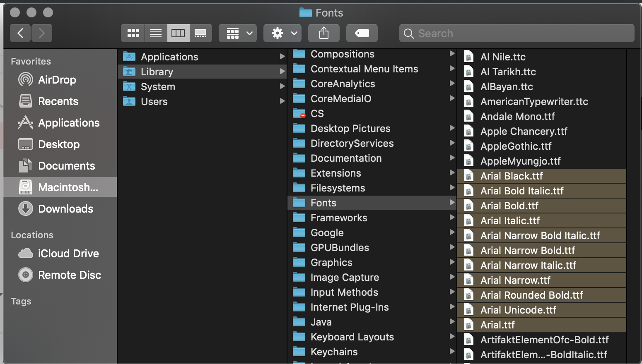Click the Google folder icon

point(299,232)
